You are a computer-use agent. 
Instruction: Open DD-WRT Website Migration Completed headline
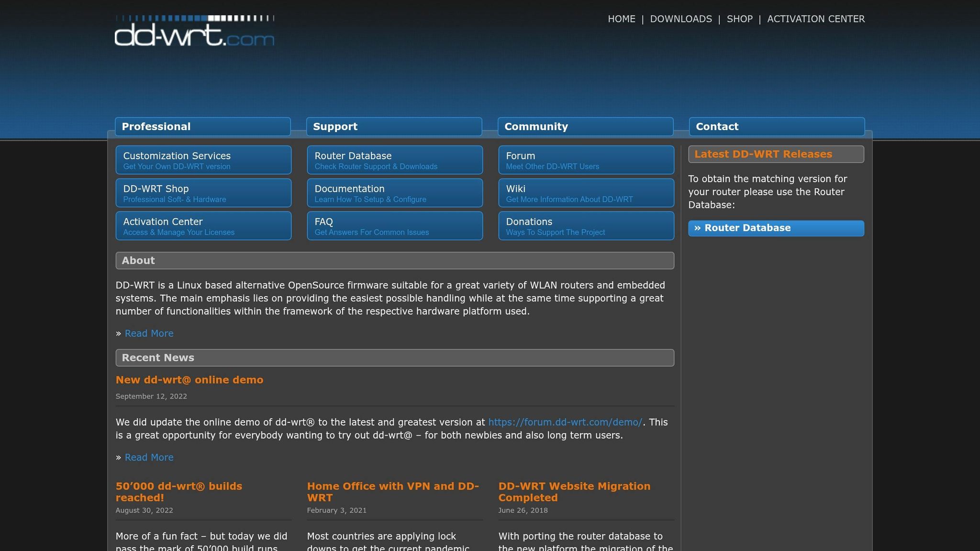574,492
